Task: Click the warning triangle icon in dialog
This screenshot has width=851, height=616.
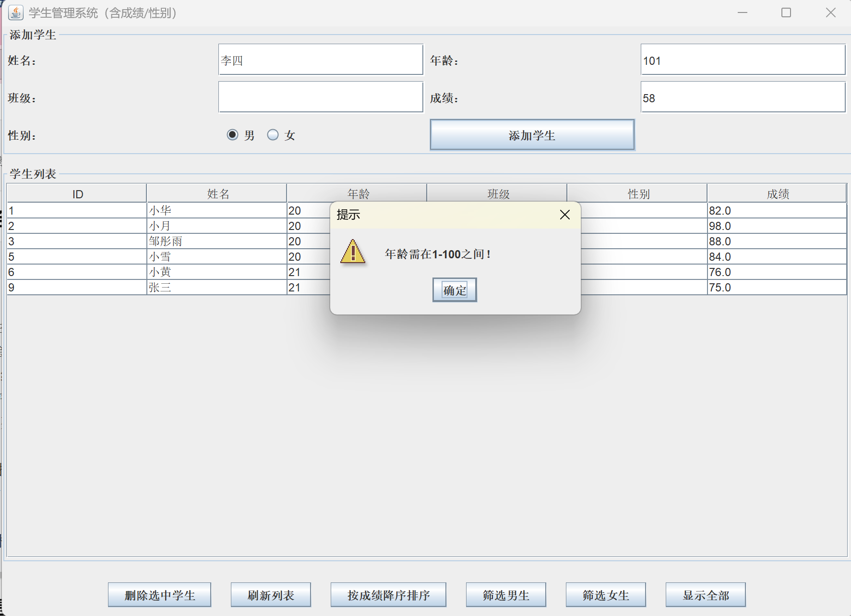Action: coord(353,253)
